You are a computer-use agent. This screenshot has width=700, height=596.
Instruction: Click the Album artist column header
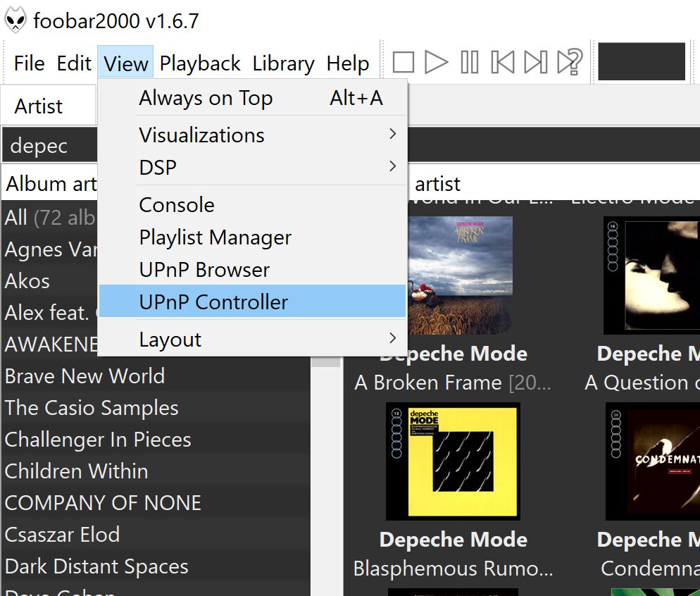point(50,183)
